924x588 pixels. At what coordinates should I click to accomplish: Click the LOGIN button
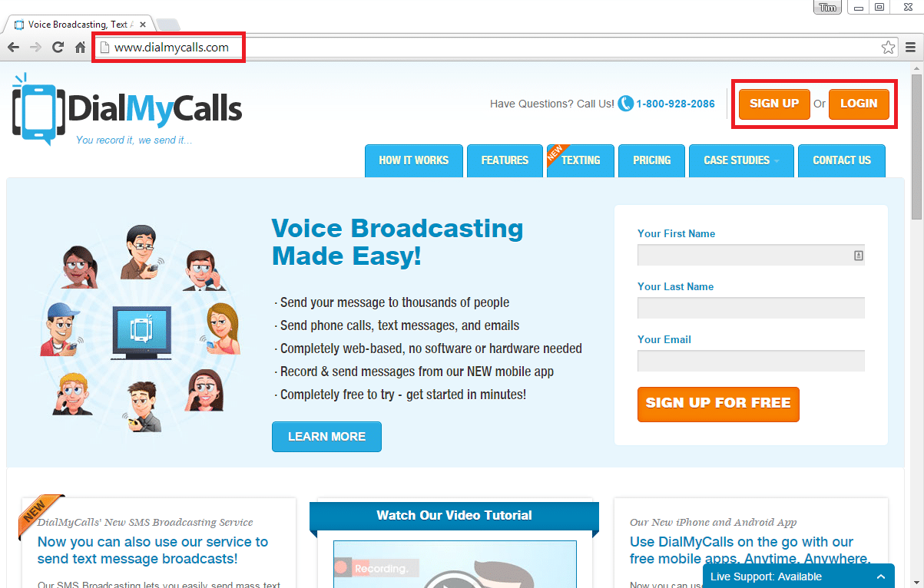859,104
